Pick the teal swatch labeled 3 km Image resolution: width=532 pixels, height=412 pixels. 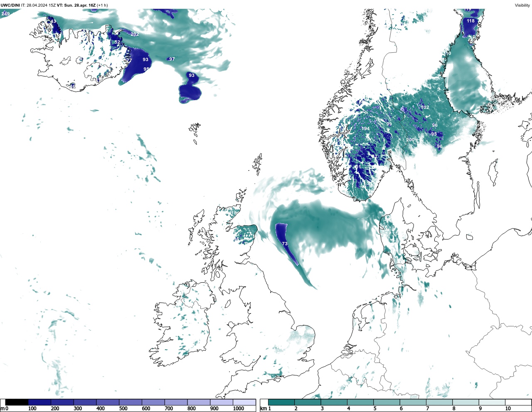(x=334, y=402)
